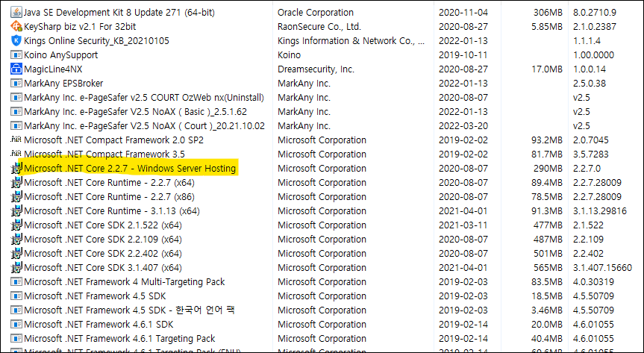Select Microsoft .NET Core Runtime - 3.1.13 (x64)
Image resolution: width=644 pixels, height=353 pixels.
pos(112,211)
